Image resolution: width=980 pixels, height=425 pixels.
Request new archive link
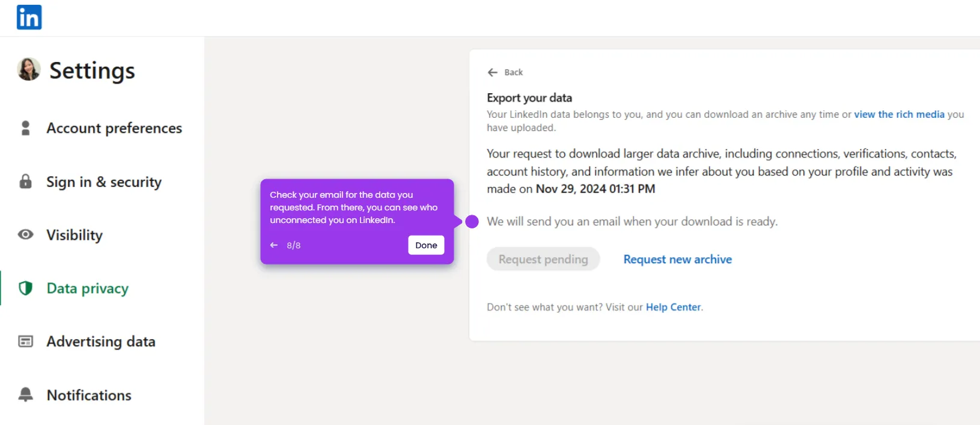tap(677, 259)
